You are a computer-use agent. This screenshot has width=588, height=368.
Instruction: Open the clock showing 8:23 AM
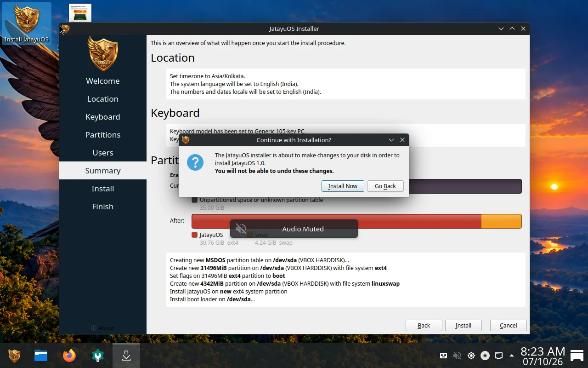pyautogui.click(x=543, y=356)
